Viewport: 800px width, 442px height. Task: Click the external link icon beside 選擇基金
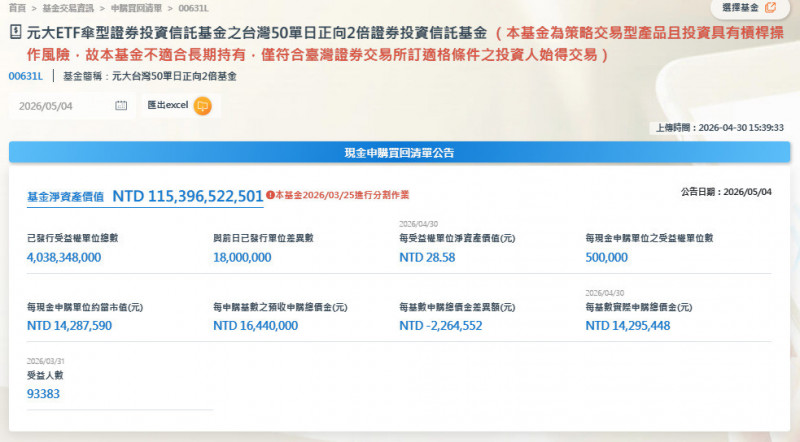pos(770,8)
